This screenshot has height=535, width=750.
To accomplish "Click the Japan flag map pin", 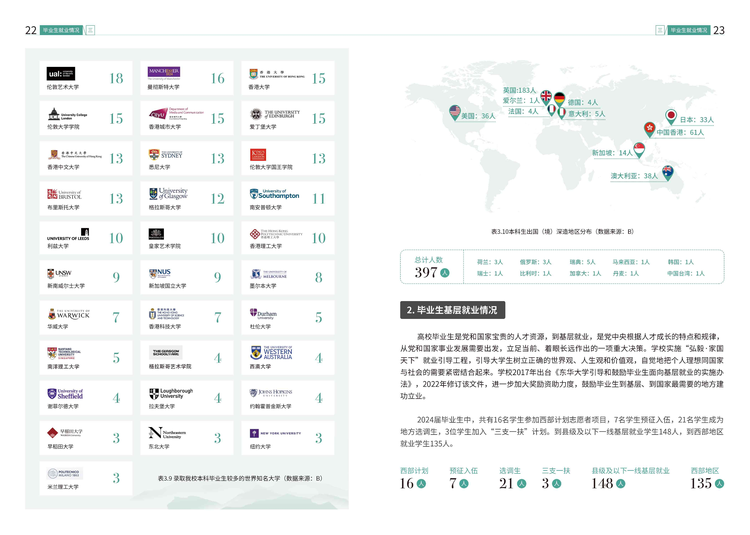I will (x=671, y=116).
